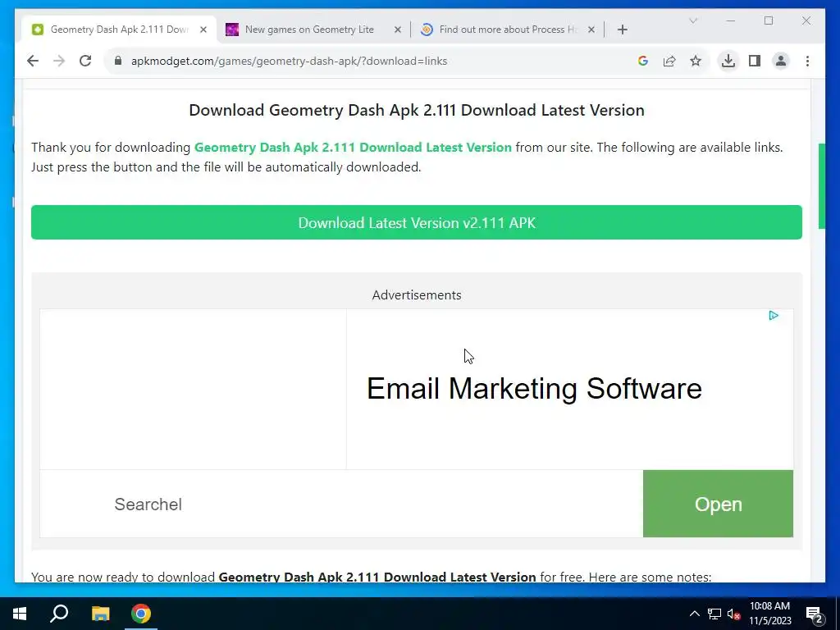Click Download Latest Version v2.111 APK button

click(x=416, y=222)
